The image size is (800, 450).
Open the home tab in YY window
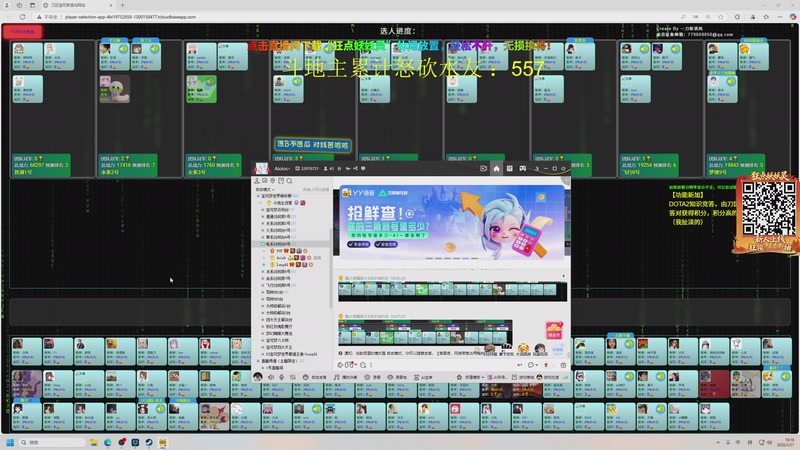point(496,168)
